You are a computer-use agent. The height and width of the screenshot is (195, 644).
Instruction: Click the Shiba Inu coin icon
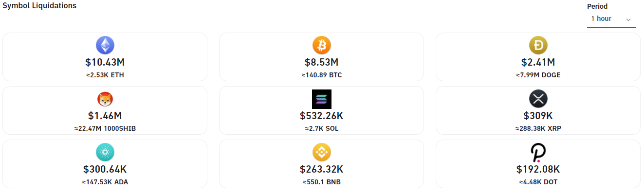[x=105, y=99]
